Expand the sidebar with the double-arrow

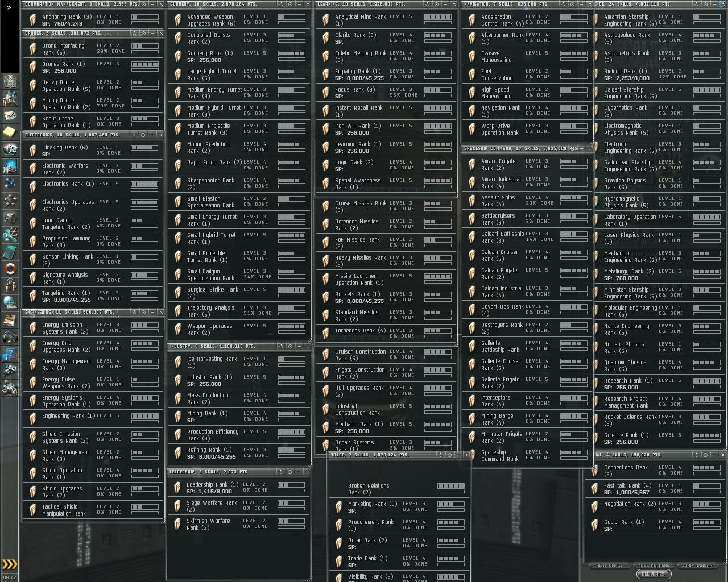(9, 7)
